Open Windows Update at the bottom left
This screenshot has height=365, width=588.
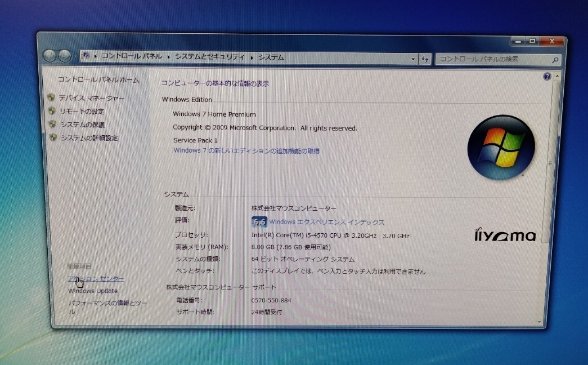[x=92, y=290]
